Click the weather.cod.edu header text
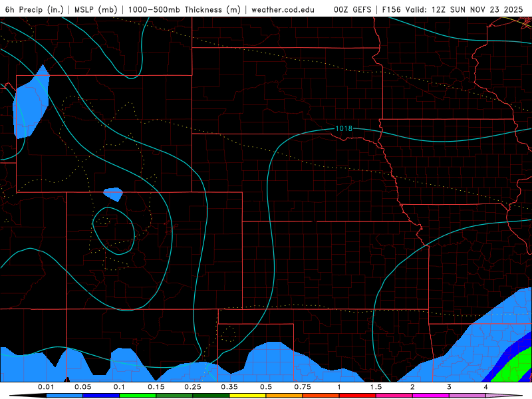 point(283,9)
